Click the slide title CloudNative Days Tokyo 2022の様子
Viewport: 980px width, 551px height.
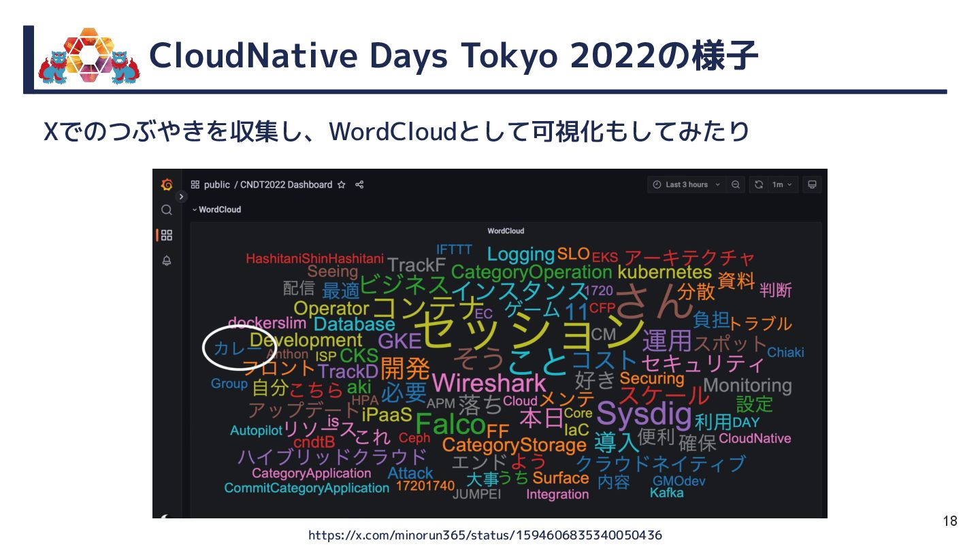pos(453,56)
